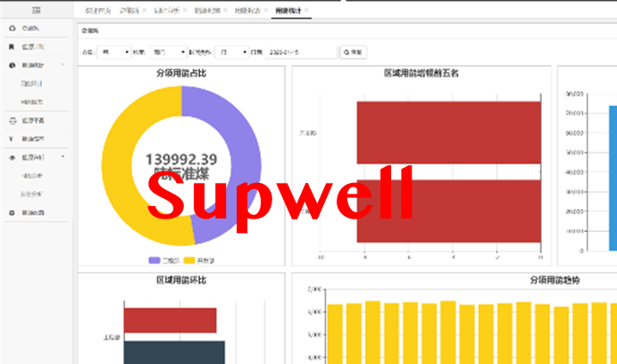Image resolution: width=617 pixels, height=364 pixels.
Task: Switch to the fifth tab in tab bar
Action: click(248, 11)
